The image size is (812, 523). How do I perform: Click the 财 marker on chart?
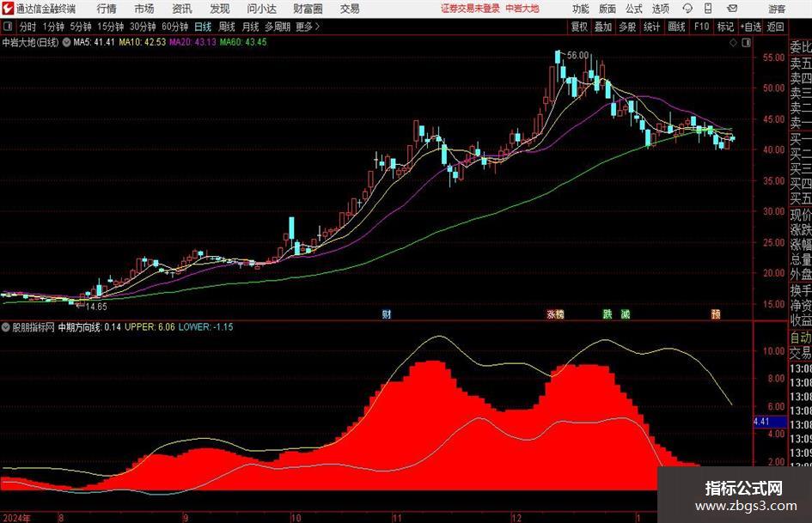point(387,314)
